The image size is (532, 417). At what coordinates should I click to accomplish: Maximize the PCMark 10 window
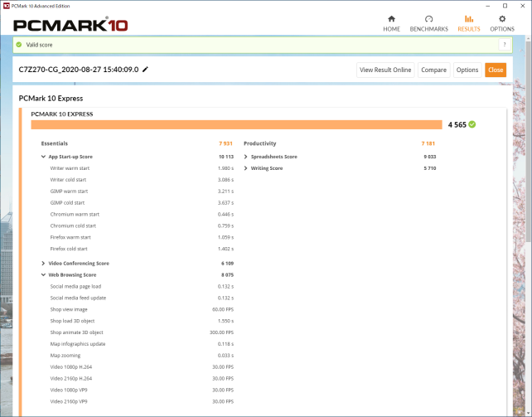point(505,6)
